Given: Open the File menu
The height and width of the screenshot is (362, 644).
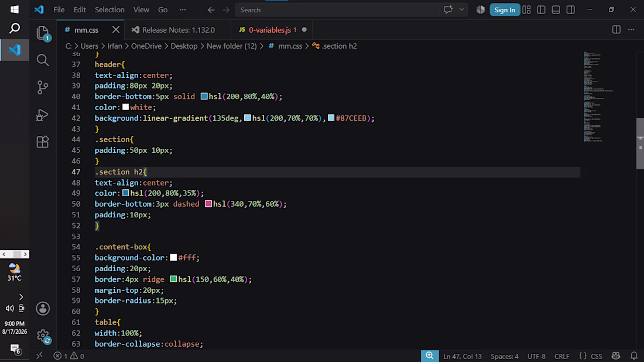Looking at the screenshot, I should (x=59, y=10).
